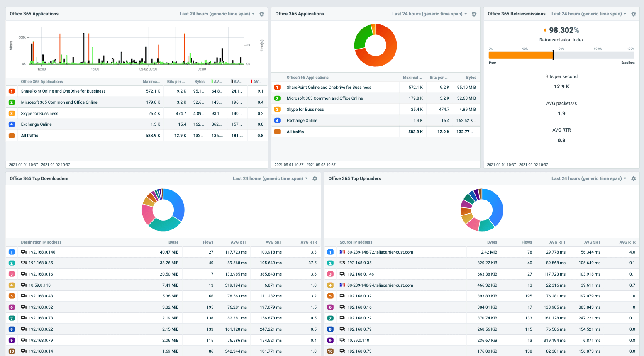The image size is (644, 356).
Task: Expand time span dropdown in Top Uploaders widget
Action: pyautogui.click(x=589, y=179)
